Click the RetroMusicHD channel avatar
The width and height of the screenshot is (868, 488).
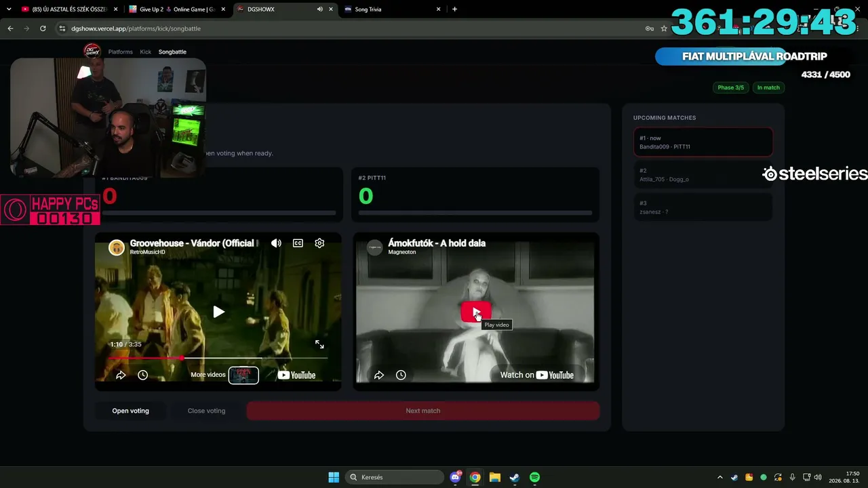[x=117, y=247]
